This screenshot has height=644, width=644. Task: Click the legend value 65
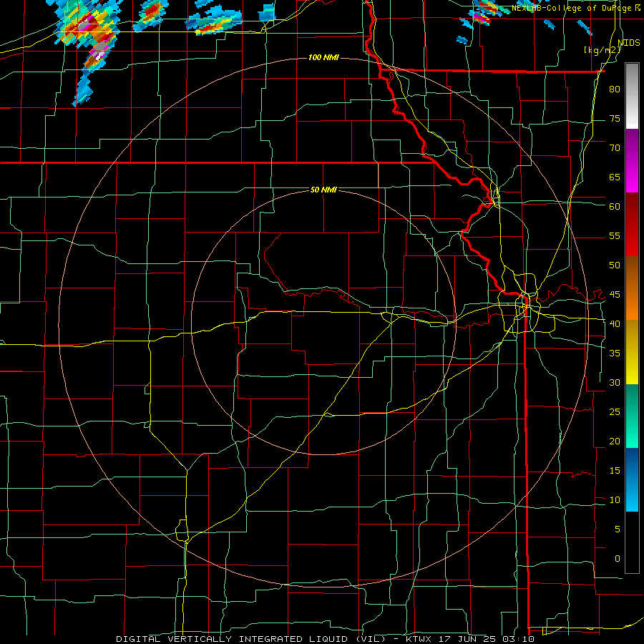click(x=615, y=177)
